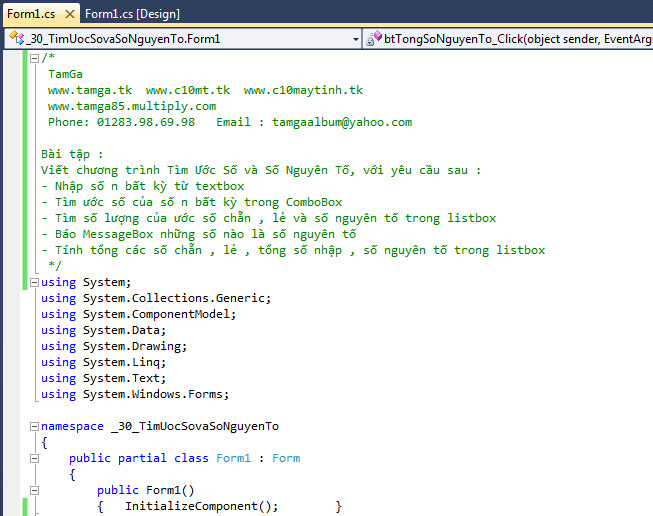Collapse the using directives region
The height and width of the screenshot is (516, 653).
[35, 283]
